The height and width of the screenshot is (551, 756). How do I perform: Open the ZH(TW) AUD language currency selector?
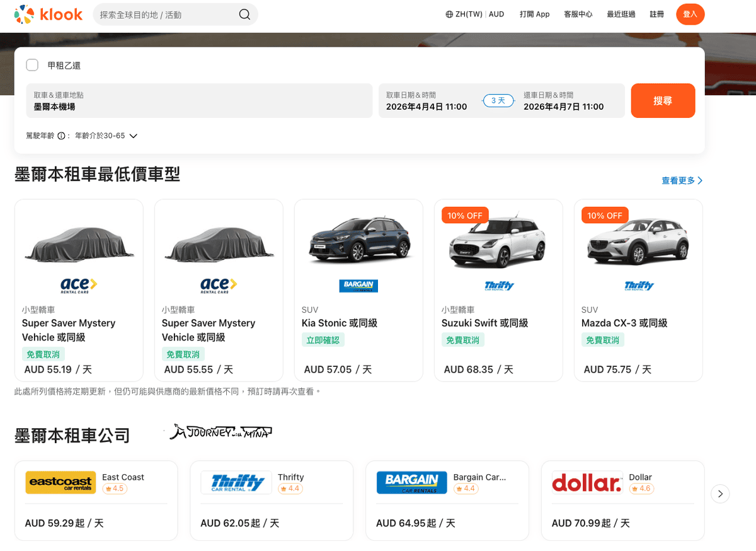tap(475, 14)
